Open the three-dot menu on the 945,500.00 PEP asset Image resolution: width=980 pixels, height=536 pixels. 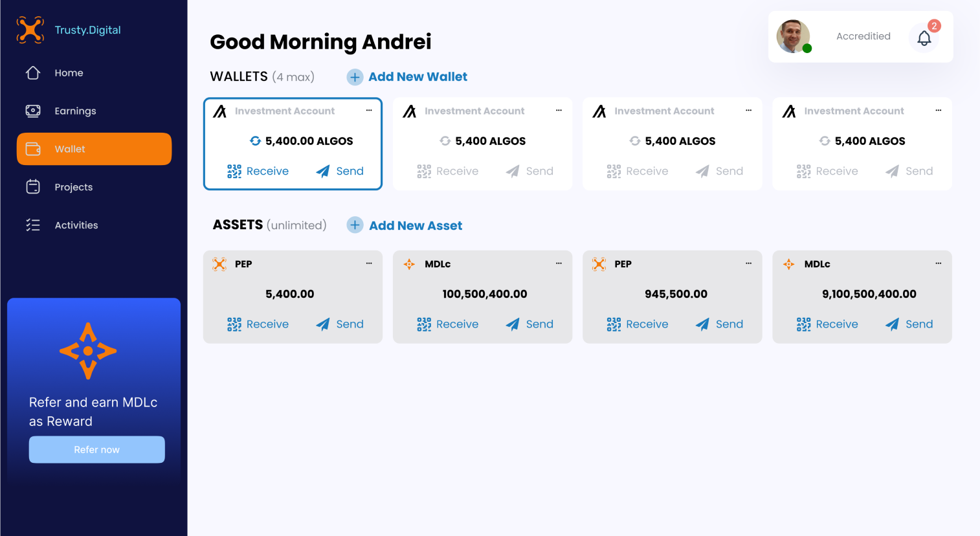tap(748, 263)
